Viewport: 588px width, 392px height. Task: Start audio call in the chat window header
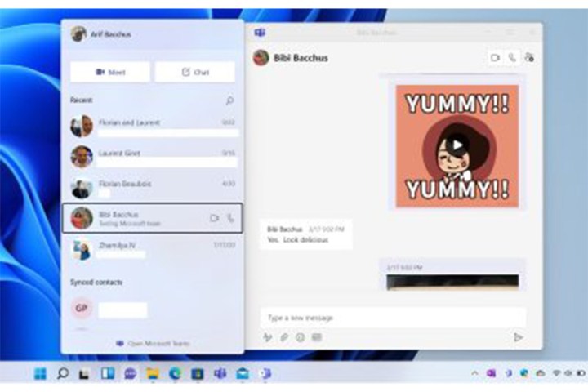click(512, 58)
